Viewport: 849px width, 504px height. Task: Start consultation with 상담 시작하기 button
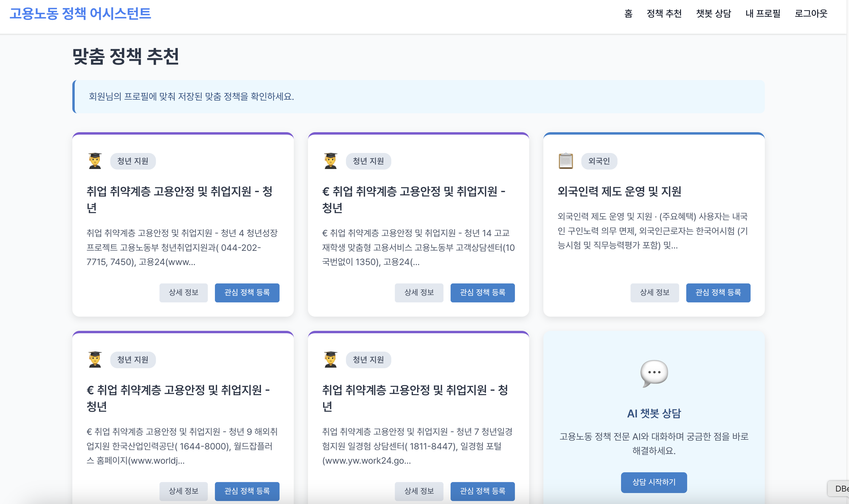point(654,482)
